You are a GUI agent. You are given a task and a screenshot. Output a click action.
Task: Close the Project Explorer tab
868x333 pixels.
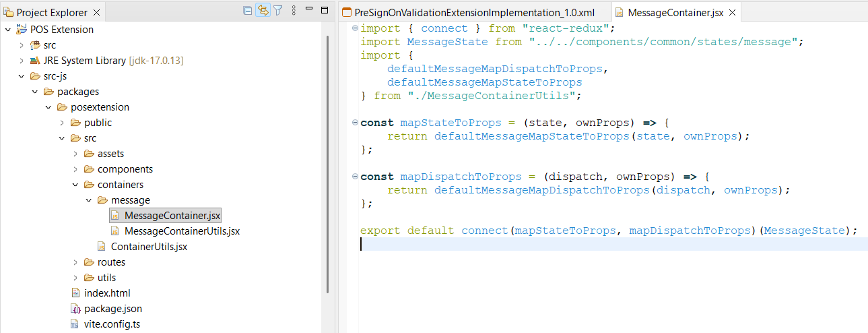tap(96, 13)
